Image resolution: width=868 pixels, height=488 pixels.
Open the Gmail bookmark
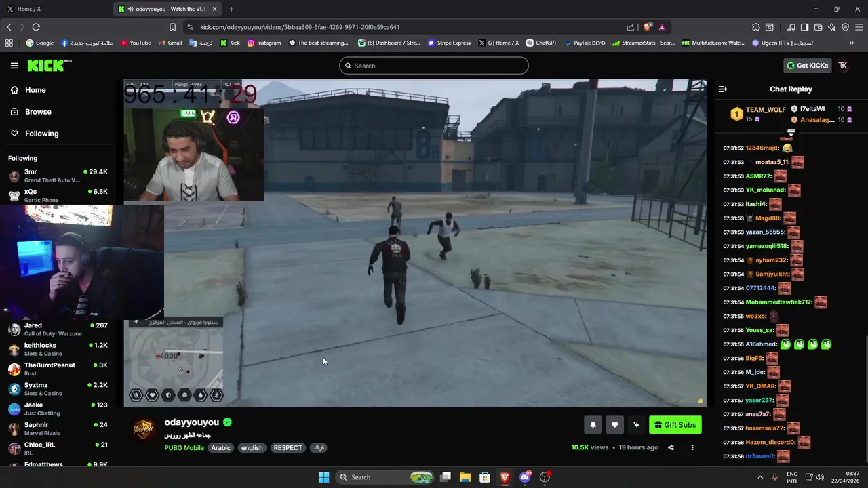pos(170,43)
